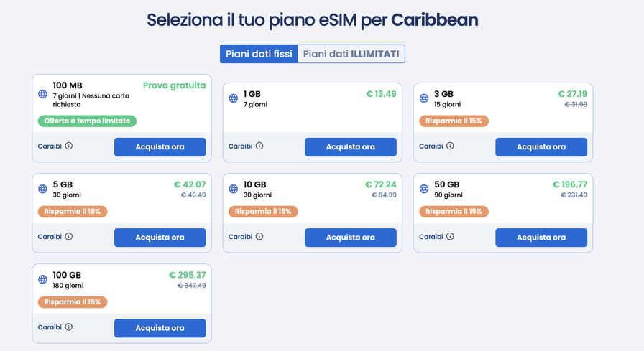Click the info icon on the 10 GB plan

click(x=259, y=236)
